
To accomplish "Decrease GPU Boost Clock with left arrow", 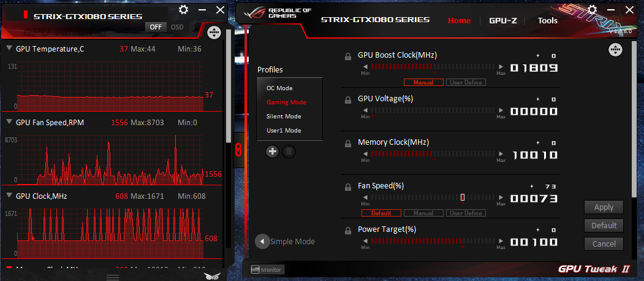I will point(365,67).
